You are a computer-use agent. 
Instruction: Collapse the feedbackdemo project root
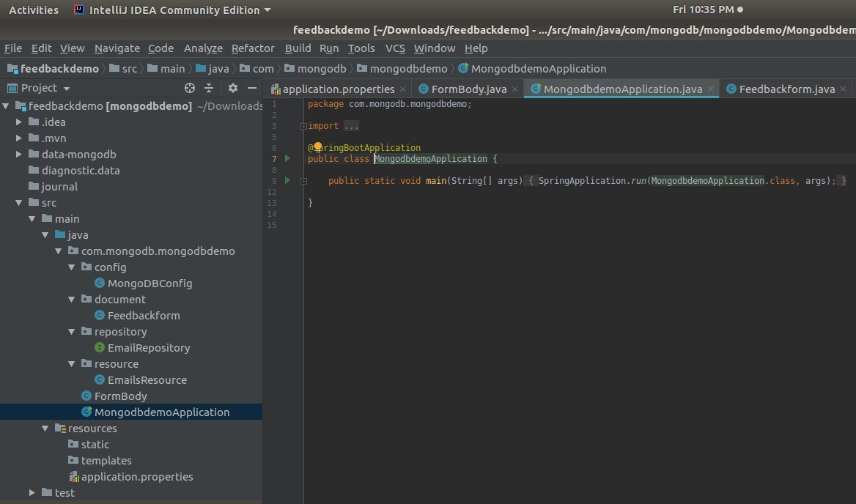coord(6,105)
